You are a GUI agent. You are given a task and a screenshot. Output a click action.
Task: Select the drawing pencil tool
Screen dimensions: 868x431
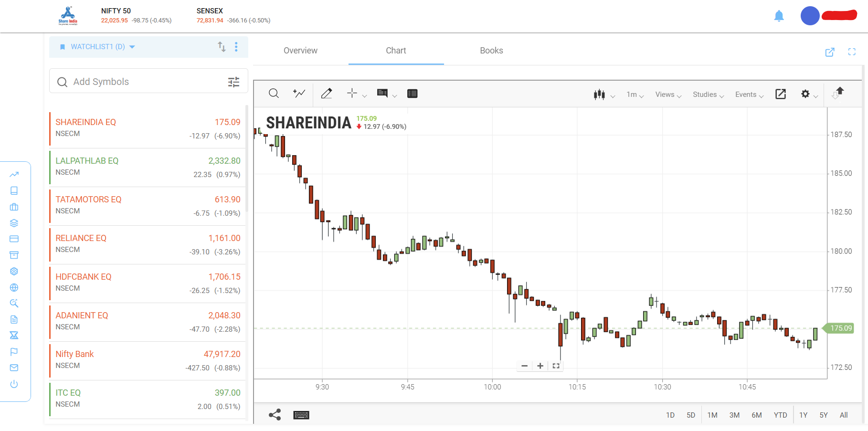click(327, 93)
